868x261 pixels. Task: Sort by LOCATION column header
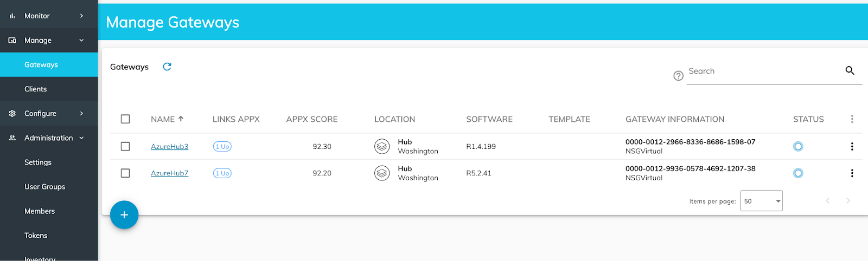coord(394,119)
